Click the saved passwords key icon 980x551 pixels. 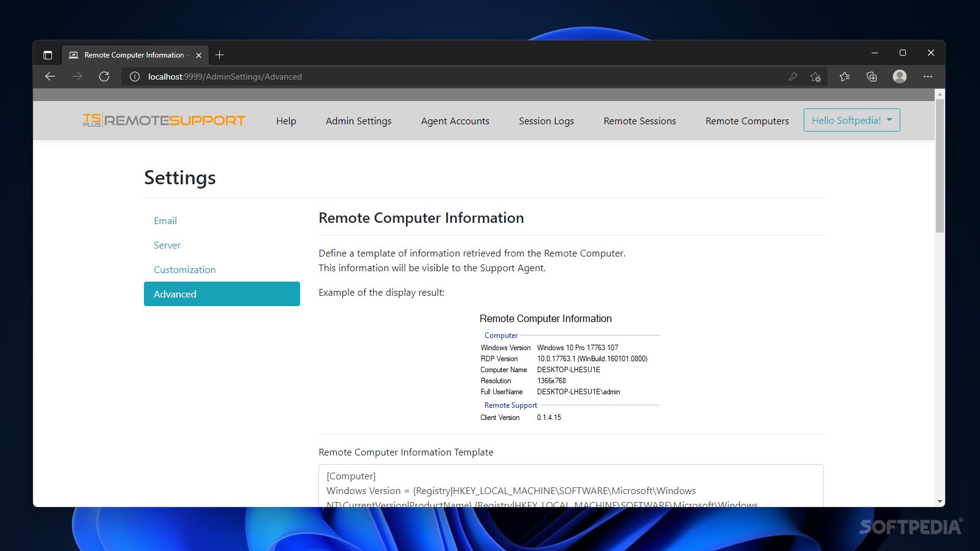(x=793, y=77)
